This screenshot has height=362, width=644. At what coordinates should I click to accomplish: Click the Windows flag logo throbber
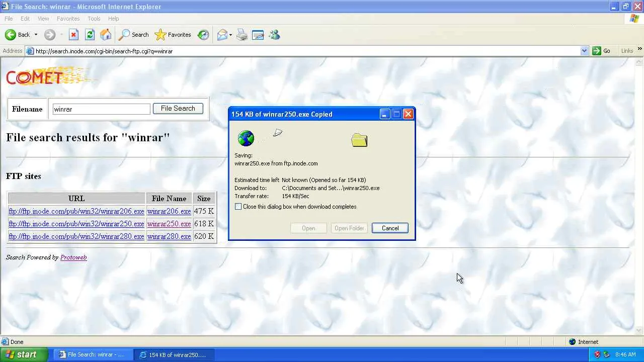[634, 19]
